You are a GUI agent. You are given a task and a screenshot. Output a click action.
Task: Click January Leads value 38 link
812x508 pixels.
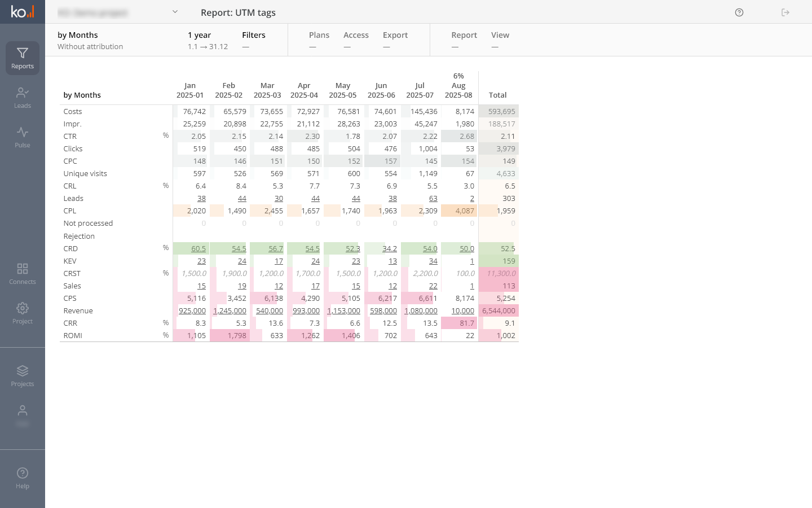click(x=201, y=199)
